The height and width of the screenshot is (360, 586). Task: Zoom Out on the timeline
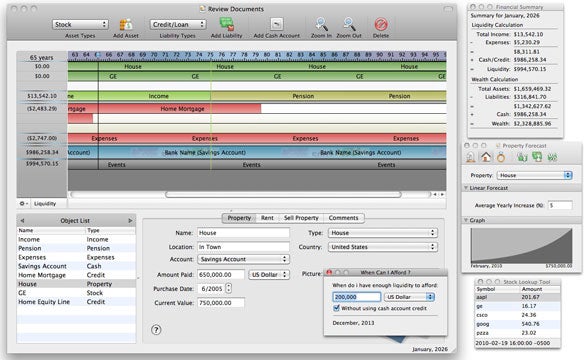(349, 24)
